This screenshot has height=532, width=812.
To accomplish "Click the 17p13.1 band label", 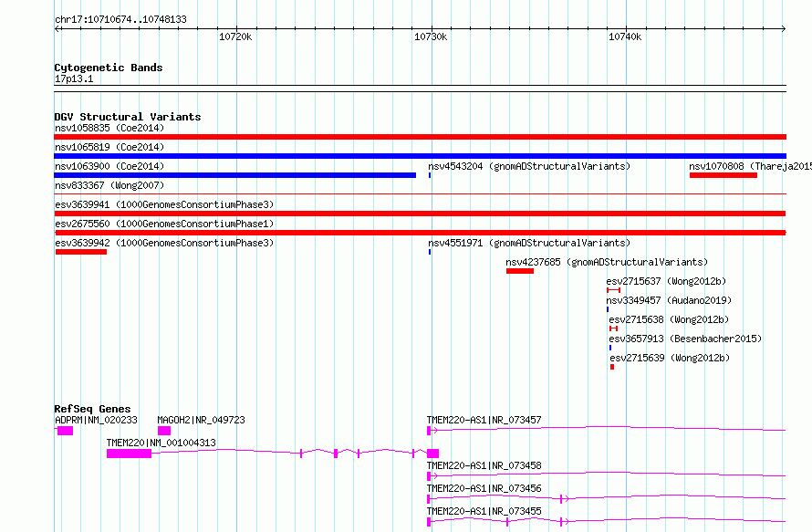I will (74, 78).
